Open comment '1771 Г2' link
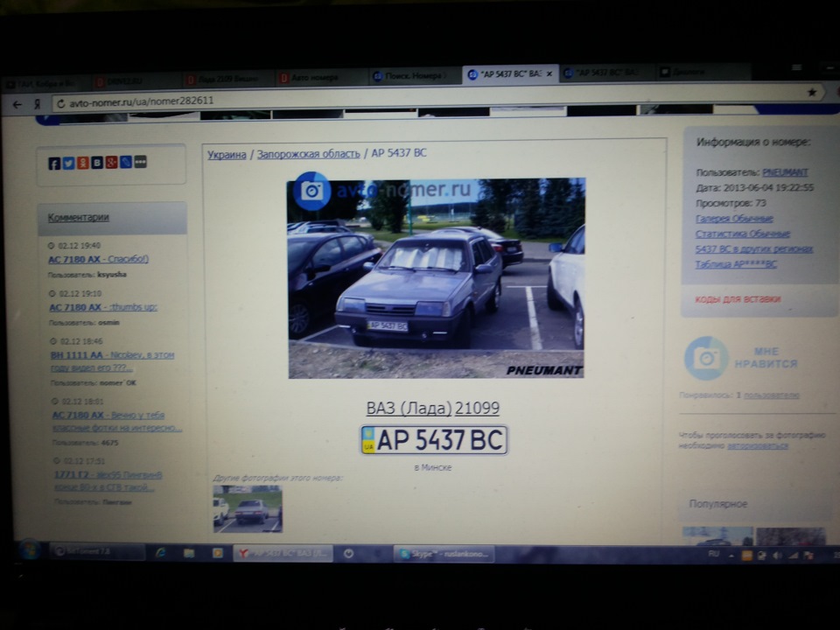 click(x=108, y=481)
